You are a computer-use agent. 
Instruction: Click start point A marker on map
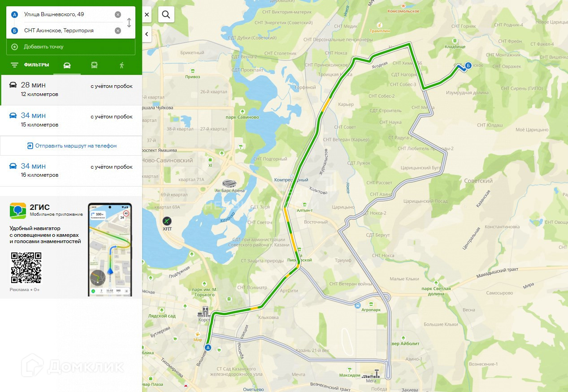click(x=208, y=347)
